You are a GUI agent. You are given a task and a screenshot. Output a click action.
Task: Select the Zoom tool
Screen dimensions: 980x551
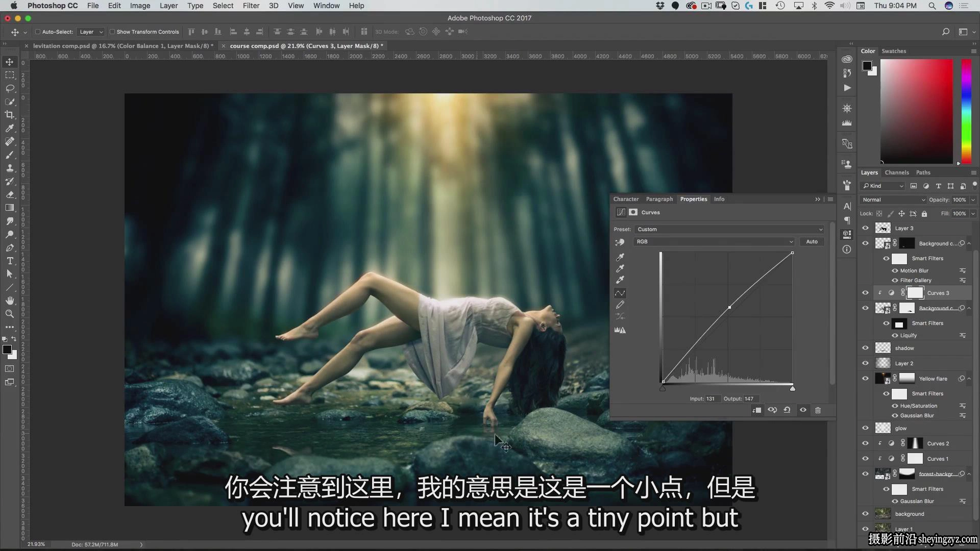coord(10,314)
